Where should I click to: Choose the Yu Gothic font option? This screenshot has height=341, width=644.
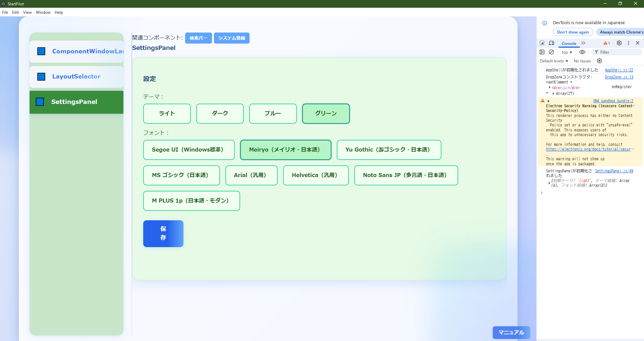(x=388, y=150)
